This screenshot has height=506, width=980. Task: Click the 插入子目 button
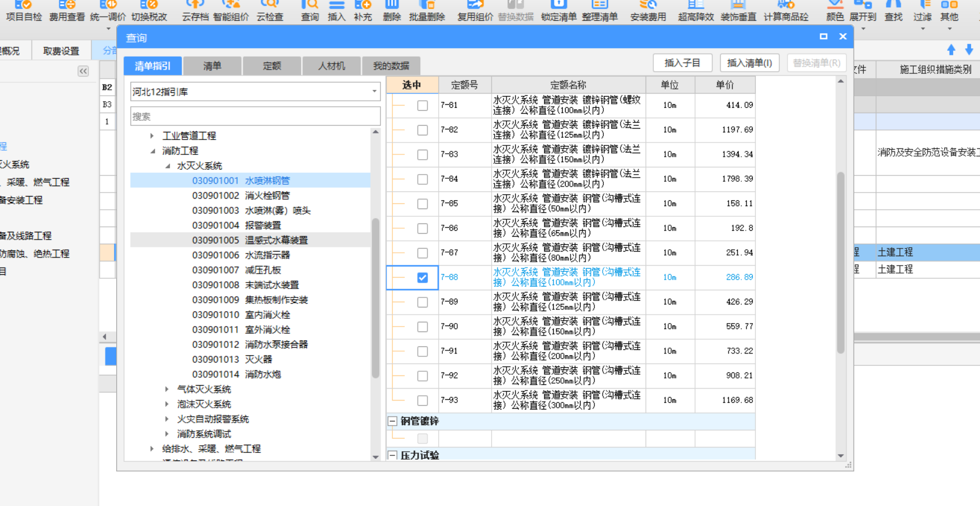(683, 63)
